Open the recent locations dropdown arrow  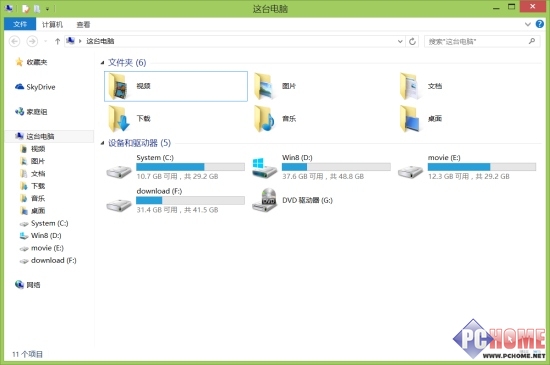[46, 41]
